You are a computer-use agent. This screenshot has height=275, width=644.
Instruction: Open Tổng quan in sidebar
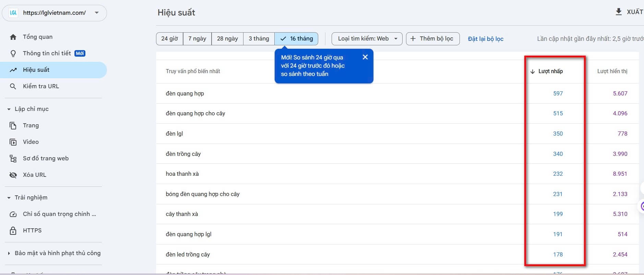[x=53, y=37]
